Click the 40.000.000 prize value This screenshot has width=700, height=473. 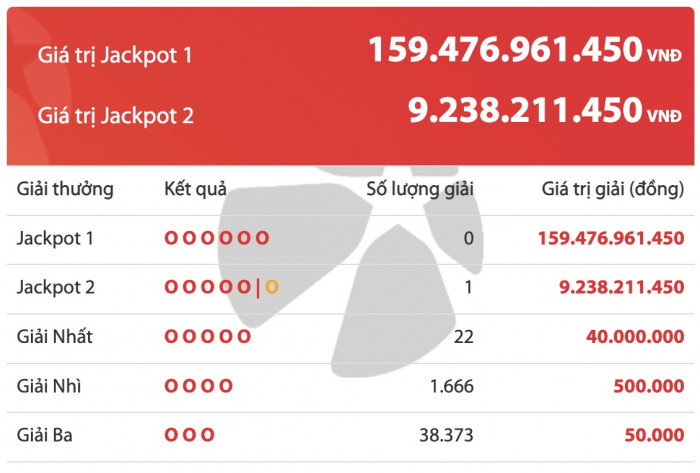635,337
